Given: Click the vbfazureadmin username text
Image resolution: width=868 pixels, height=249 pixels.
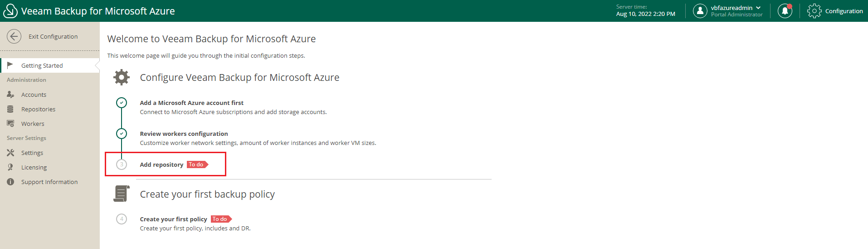Looking at the screenshot, I should coord(731,8).
